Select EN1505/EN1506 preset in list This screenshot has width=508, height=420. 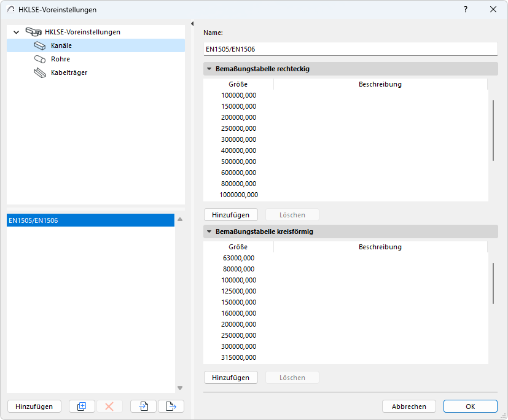[x=90, y=220]
